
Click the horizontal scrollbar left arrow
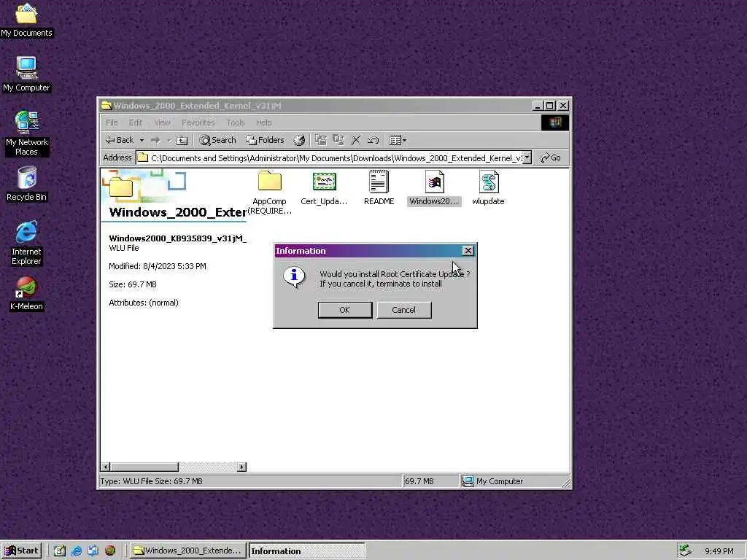[x=106, y=467]
